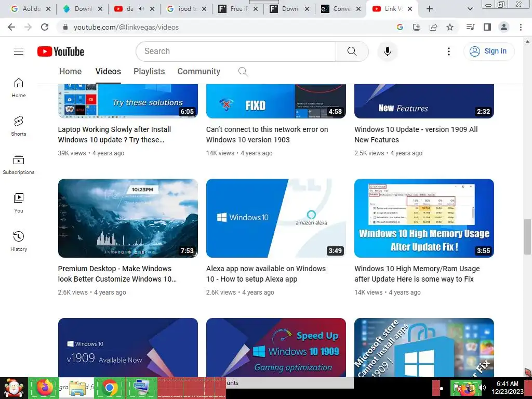Viewport: 532px width, 399px height.
Task: Select the Videos tab
Action: pos(108,72)
